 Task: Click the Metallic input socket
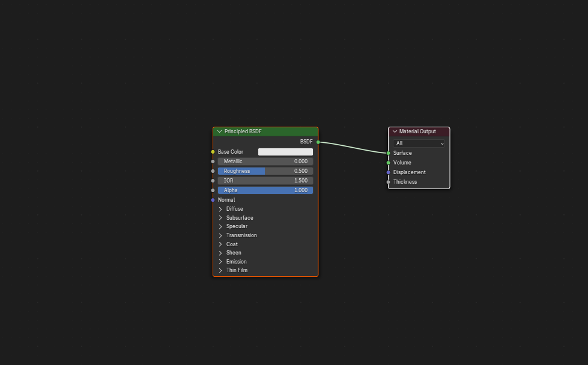pos(213,161)
